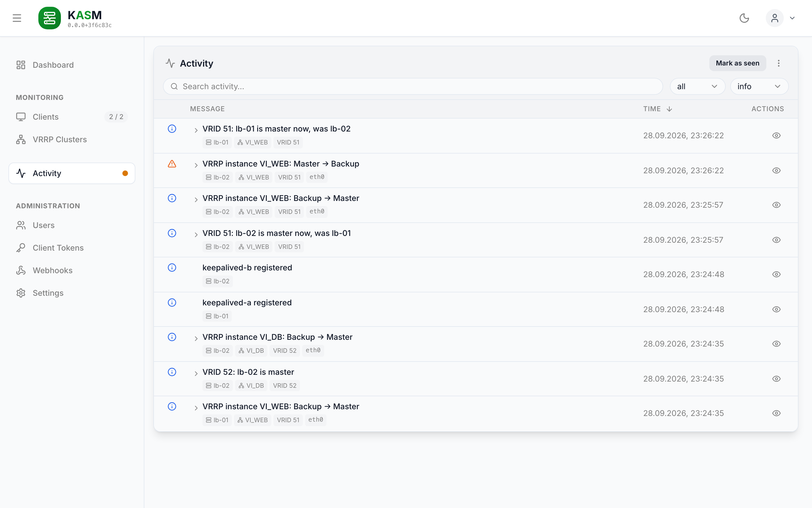Click the search magnifier icon

[174, 87]
